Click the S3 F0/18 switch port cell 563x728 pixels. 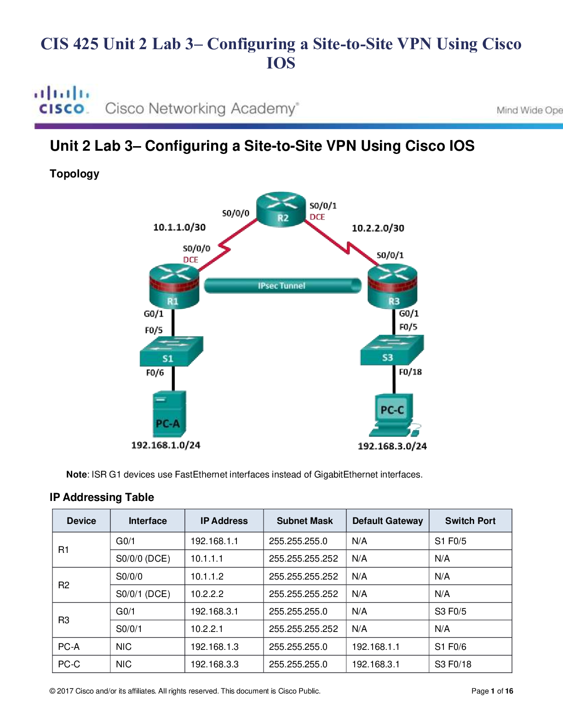tap(471, 664)
